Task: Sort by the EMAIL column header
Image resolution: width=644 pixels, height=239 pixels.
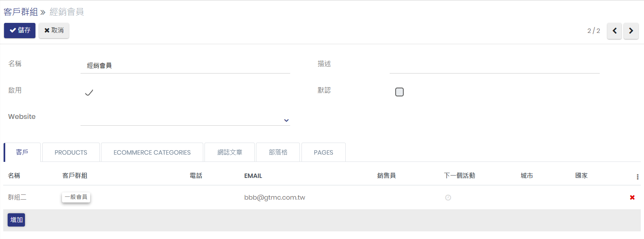Action: [253, 176]
